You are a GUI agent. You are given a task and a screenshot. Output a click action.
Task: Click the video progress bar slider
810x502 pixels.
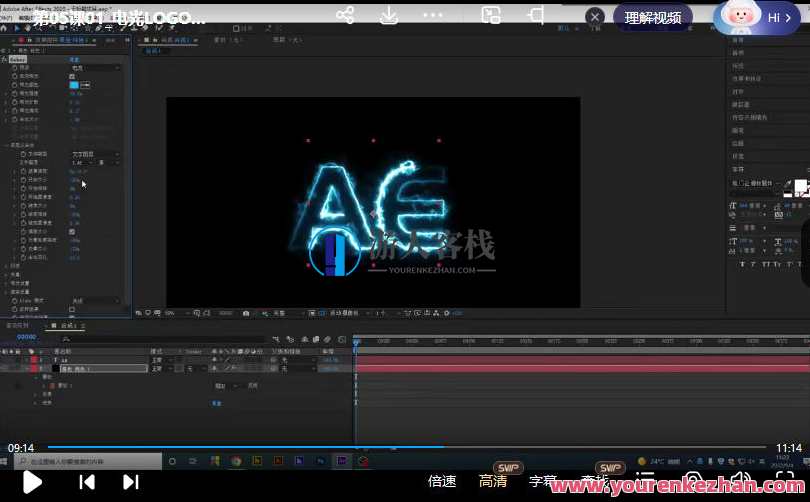tap(407, 447)
